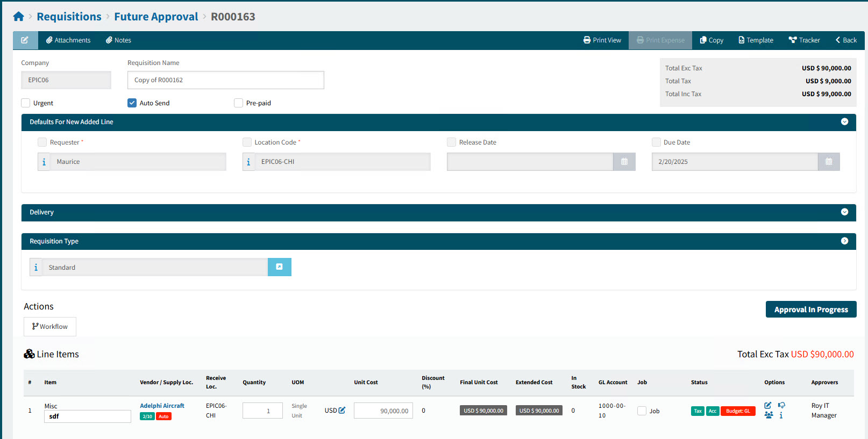
Task: Click the red Auto vendor badge
Action: pos(163,416)
